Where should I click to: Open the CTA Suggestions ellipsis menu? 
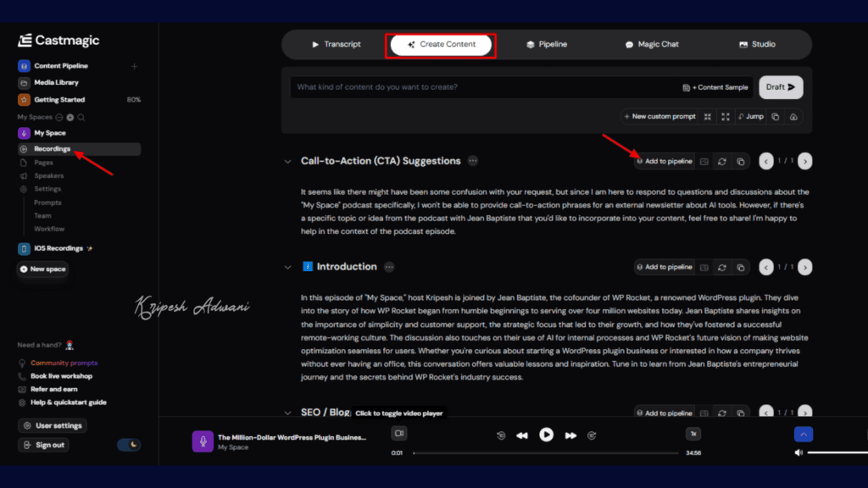pyautogui.click(x=472, y=161)
